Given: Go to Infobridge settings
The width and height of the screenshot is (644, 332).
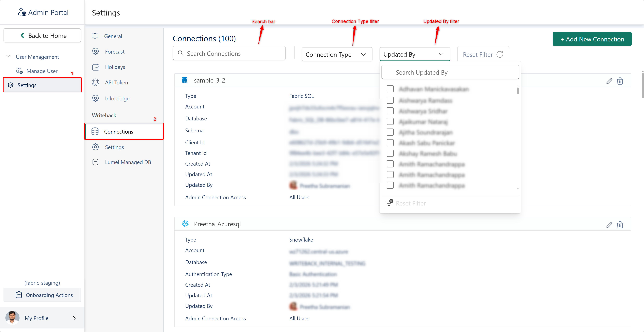Looking at the screenshot, I should [x=117, y=98].
